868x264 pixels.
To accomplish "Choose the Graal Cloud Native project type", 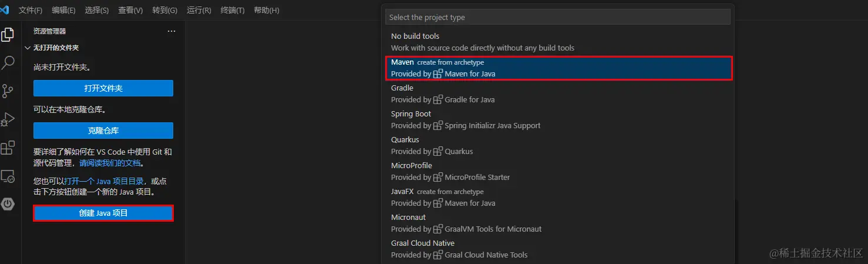I will tap(558, 249).
